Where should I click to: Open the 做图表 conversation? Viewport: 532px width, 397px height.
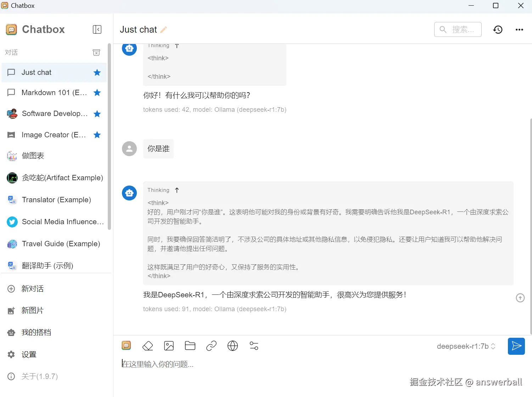54,156
